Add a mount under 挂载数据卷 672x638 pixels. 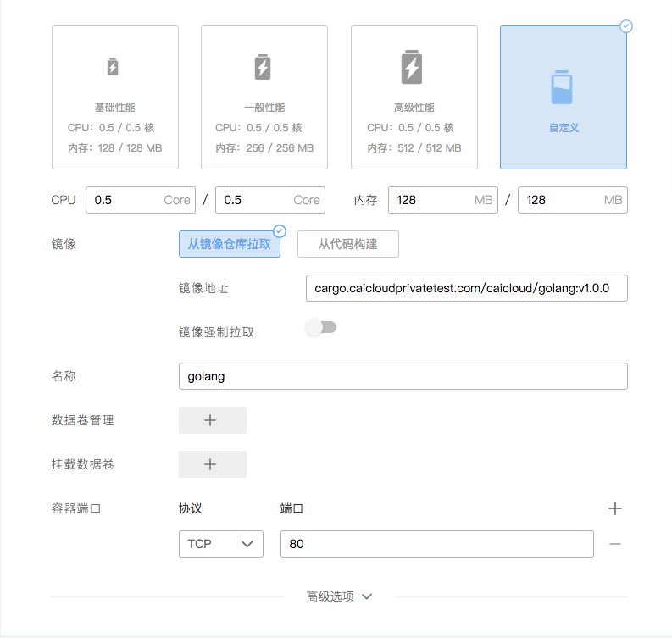click(212, 464)
